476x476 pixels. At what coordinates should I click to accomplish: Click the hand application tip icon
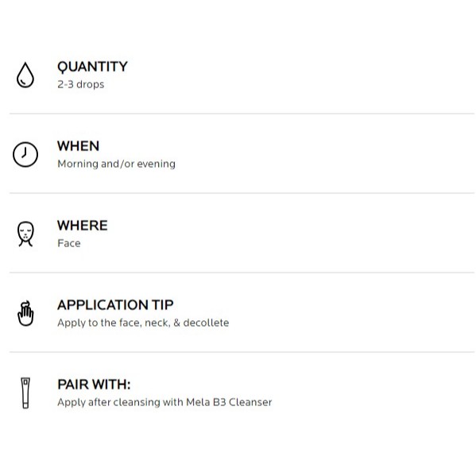coord(25,313)
